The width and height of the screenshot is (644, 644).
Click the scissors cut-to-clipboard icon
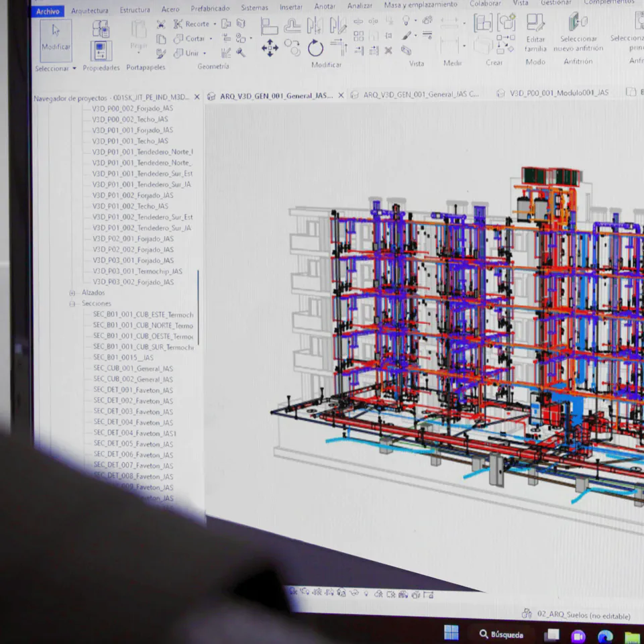pos(161,24)
